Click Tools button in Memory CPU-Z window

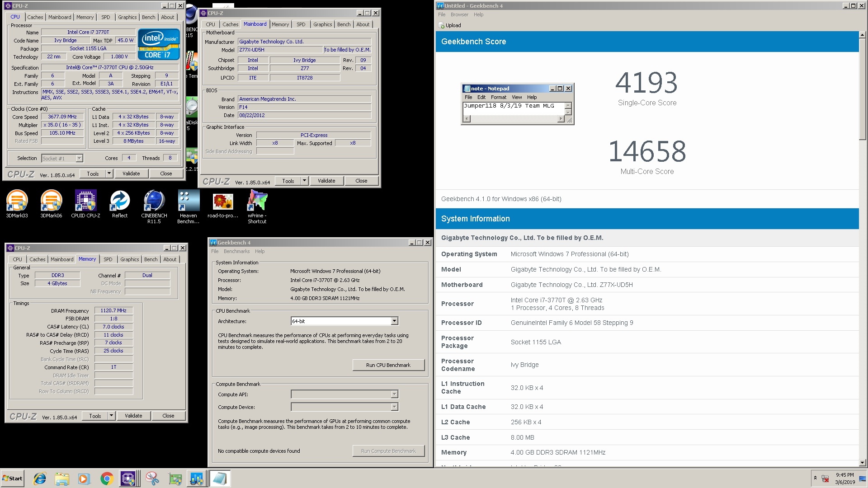[95, 416]
